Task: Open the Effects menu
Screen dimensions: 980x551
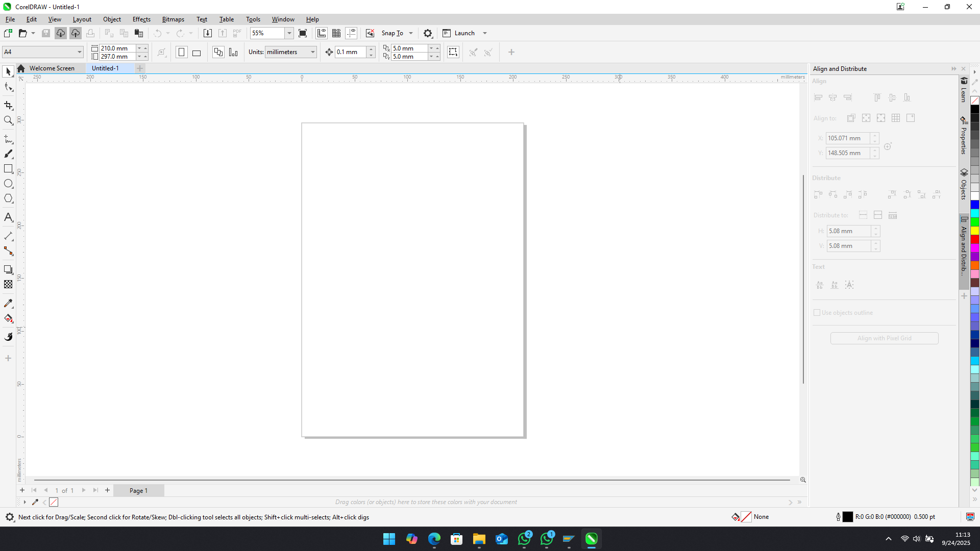Action: click(141, 19)
